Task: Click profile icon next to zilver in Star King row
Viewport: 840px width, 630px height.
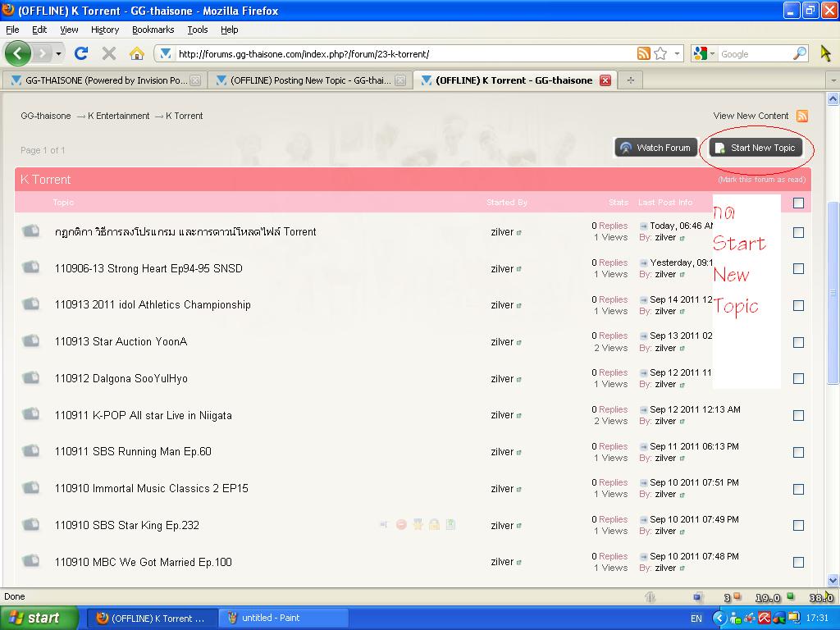Action: [x=518, y=526]
